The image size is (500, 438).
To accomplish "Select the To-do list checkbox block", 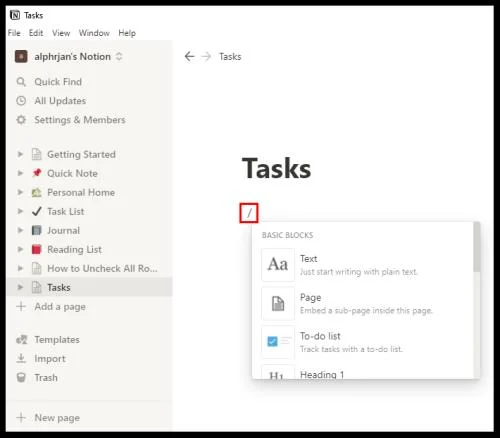I will pos(278,342).
